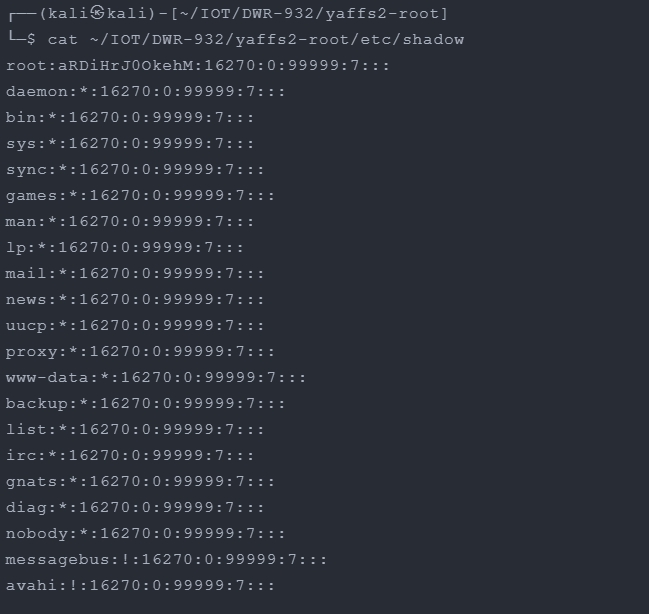Click the mail account line
The width and height of the screenshot is (649, 614).
(135, 274)
